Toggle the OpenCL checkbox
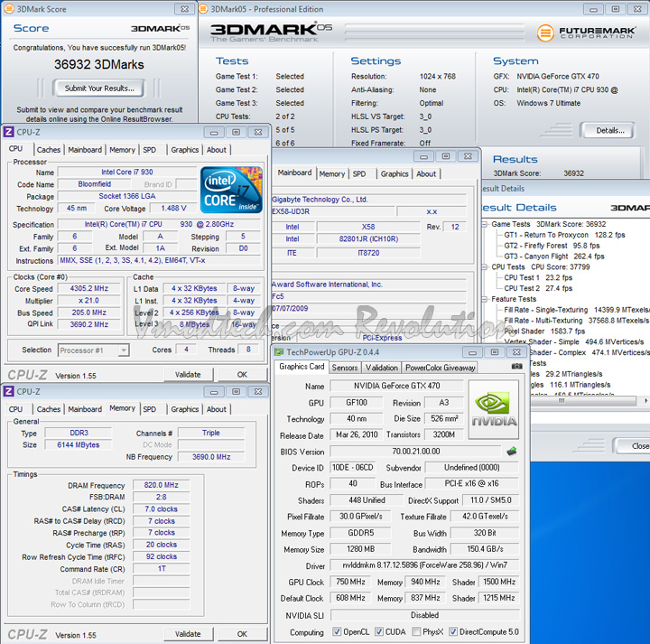Viewport: 650px width, 644px height. pyautogui.click(x=337, y=631)
